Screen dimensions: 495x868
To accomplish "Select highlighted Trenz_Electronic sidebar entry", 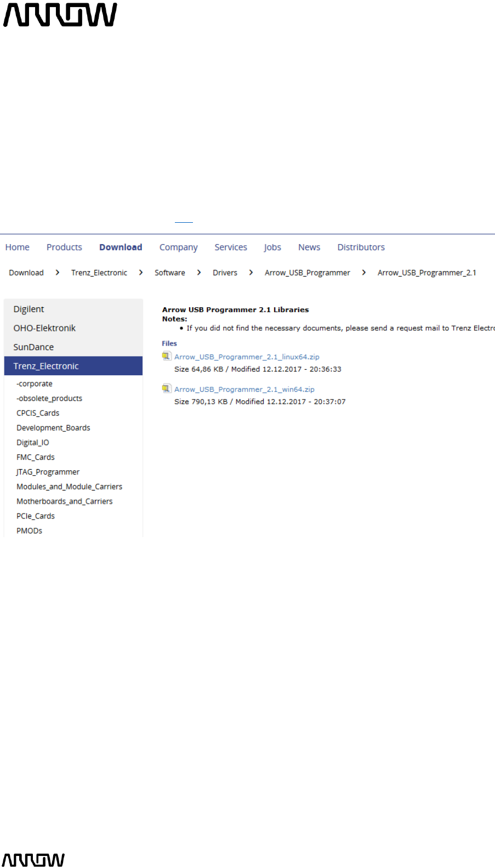I will coord(73,366).
